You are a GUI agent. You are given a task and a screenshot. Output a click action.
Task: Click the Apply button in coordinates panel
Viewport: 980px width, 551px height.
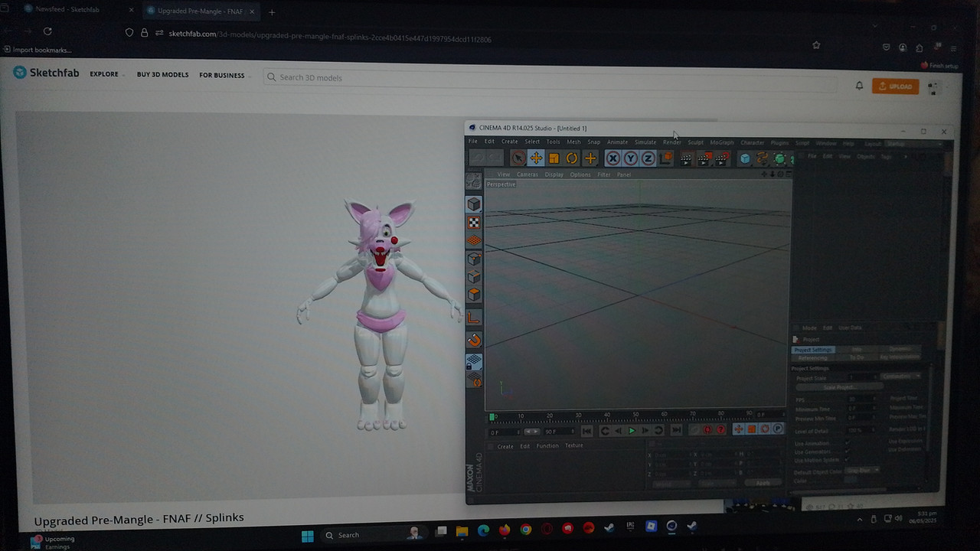click(x=763, y=483)
